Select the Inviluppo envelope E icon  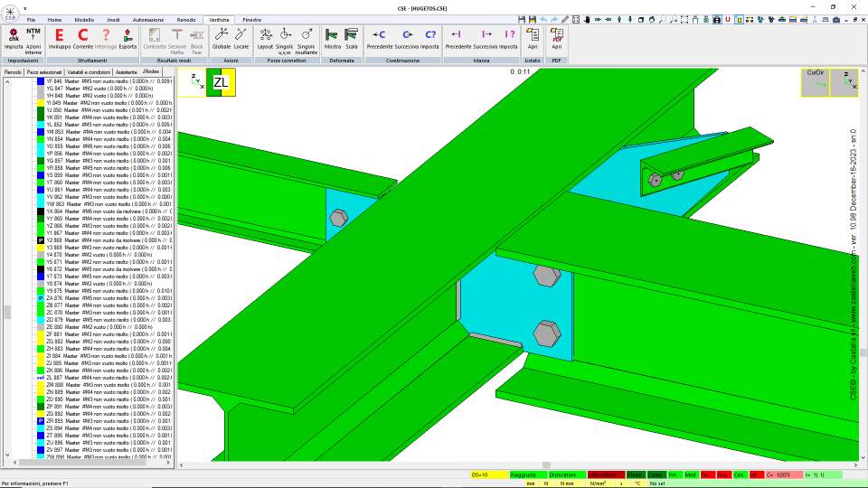tap(60, 39)
